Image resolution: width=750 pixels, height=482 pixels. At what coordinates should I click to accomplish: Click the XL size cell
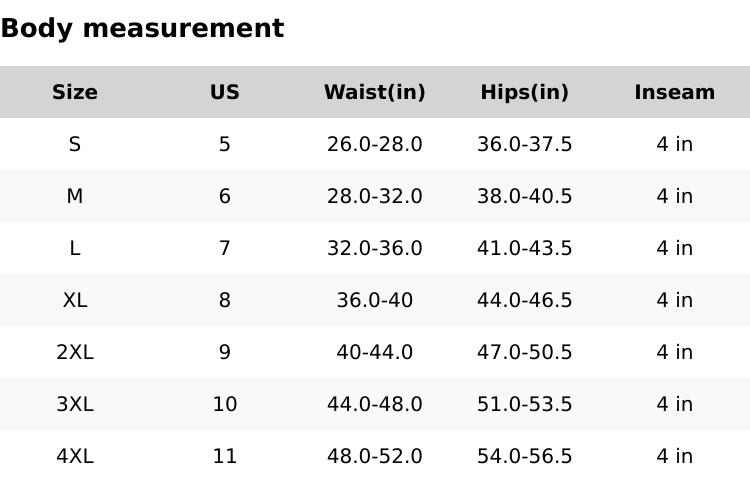(75, 301)
